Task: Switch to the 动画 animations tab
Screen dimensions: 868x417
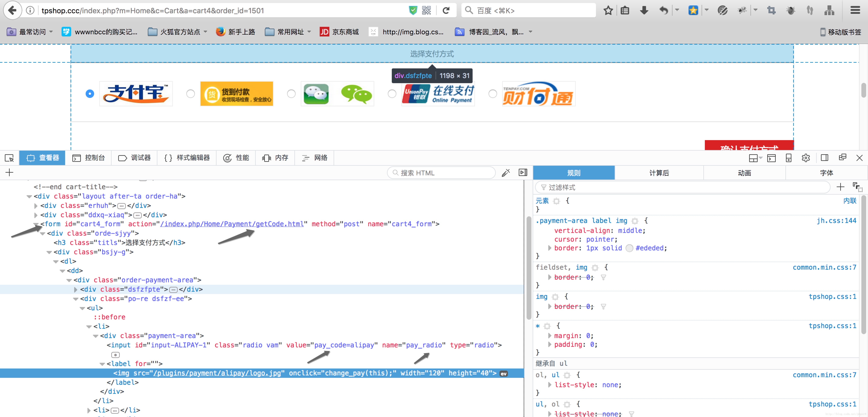Action: [744, 173]
